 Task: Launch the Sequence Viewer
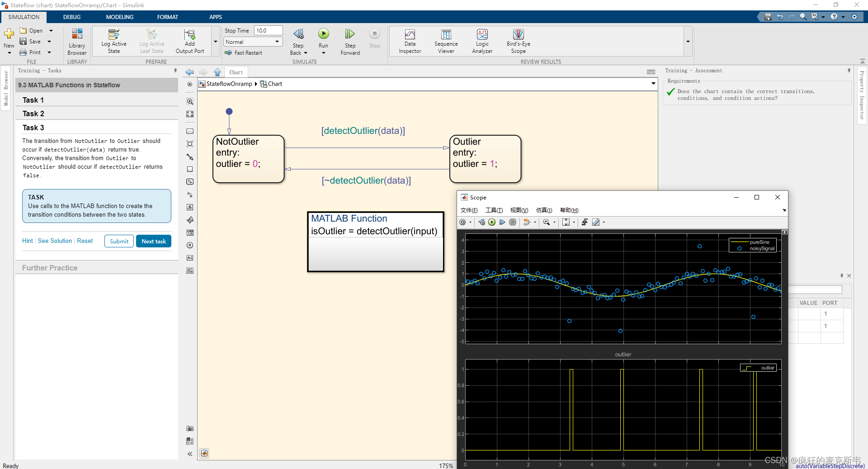pyautogui.click(x=446, y=41)
